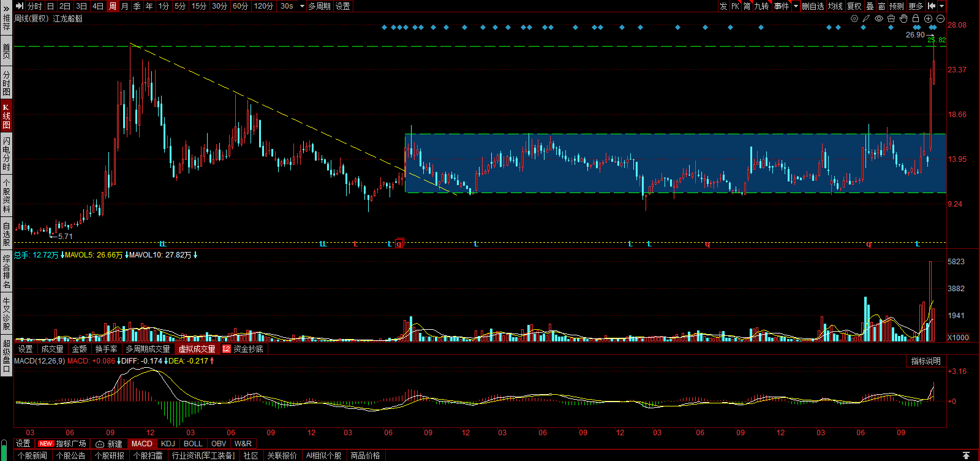Viewport: 980px width, 461px height.
Task: Switch to 年 yearly period
Action: pos(149,6)
